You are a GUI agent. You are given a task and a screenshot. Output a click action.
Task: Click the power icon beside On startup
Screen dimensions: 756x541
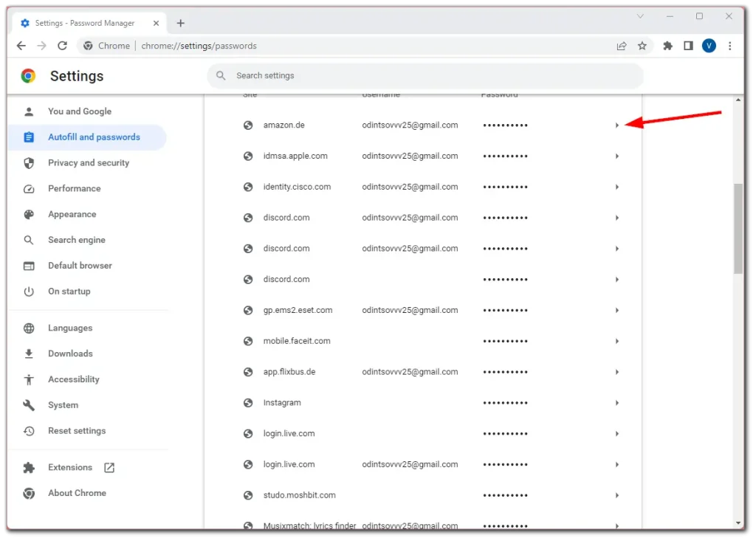click(x=29, y=292)
